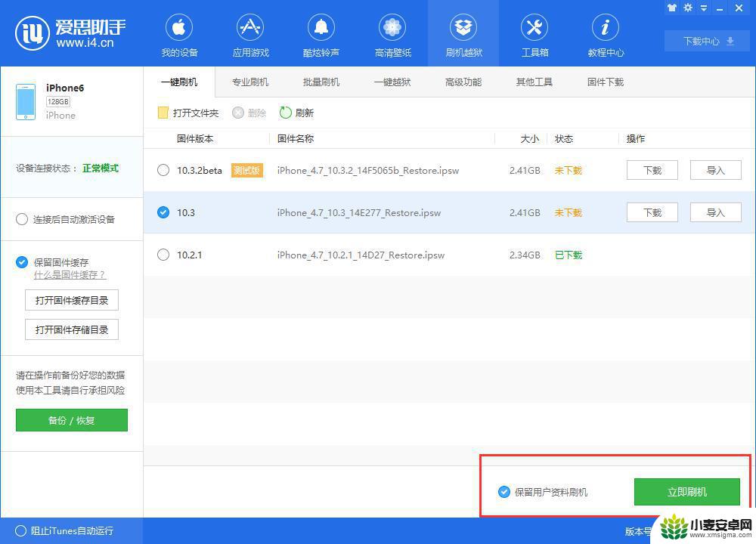
Task: Click the 删除 delete toolbar item
Action: [249, 113]
